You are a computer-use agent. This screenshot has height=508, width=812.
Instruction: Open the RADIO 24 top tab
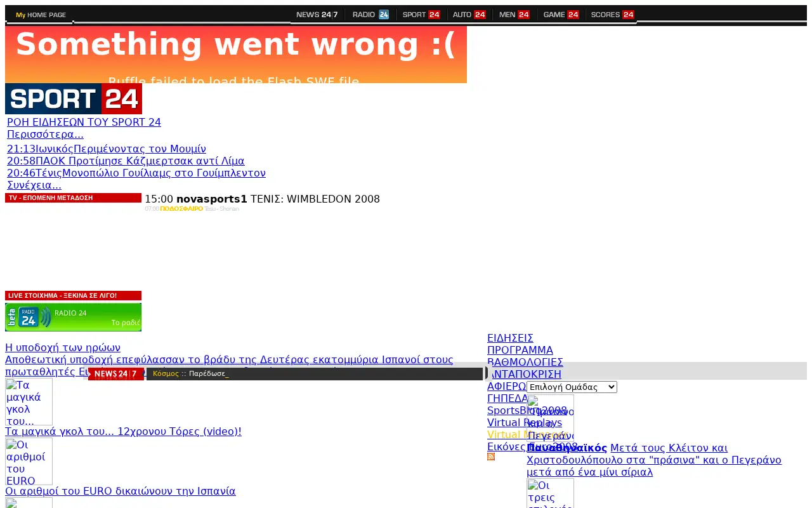point(370,15)
